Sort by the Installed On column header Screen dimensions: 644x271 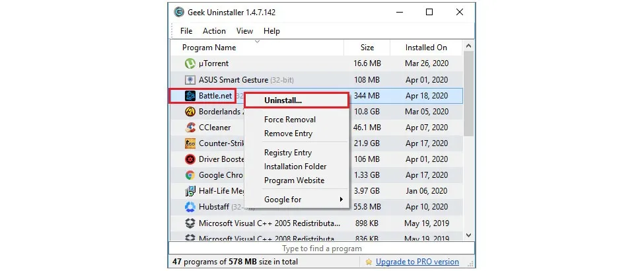click(x=426, y=48)
